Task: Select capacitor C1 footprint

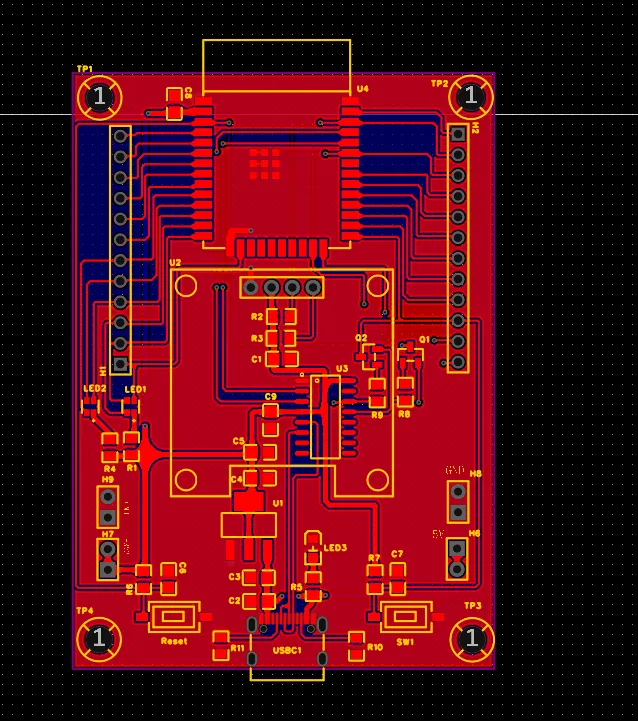Action: [282, 359]
